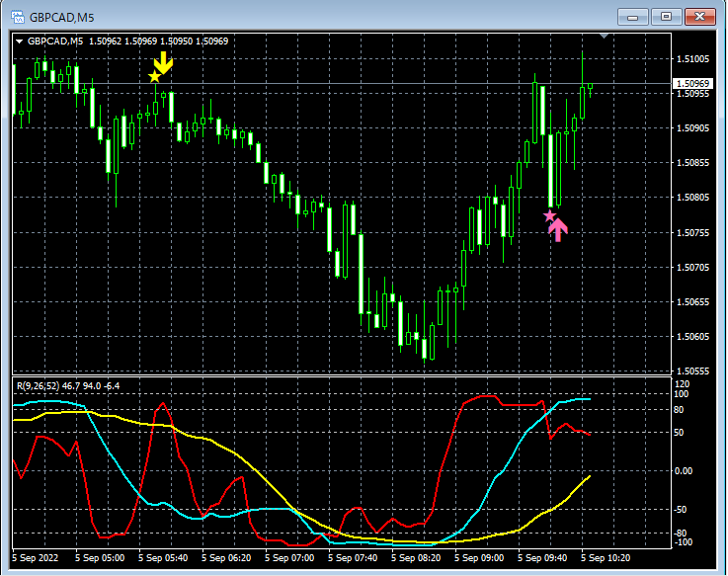Click the 1.50755 price scale label
This screenshot has height=576, width=728.
tap(692, 232)
